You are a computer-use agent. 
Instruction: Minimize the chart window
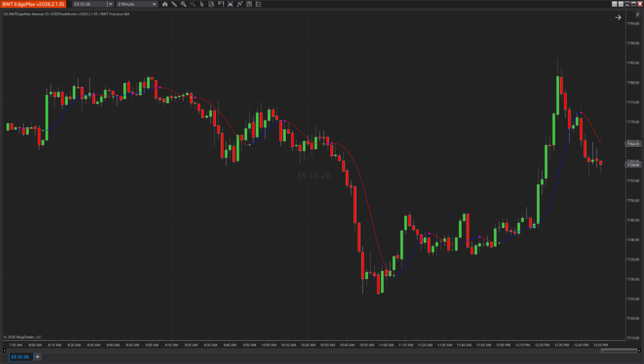(x=627, y=4)
